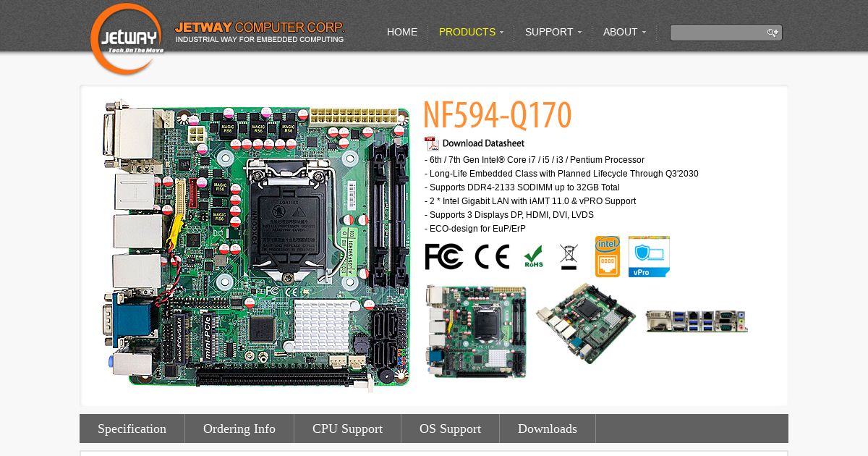868x456 pixels.
Task: Click the FCC certification logo
Action: click(x=444, y=257)
